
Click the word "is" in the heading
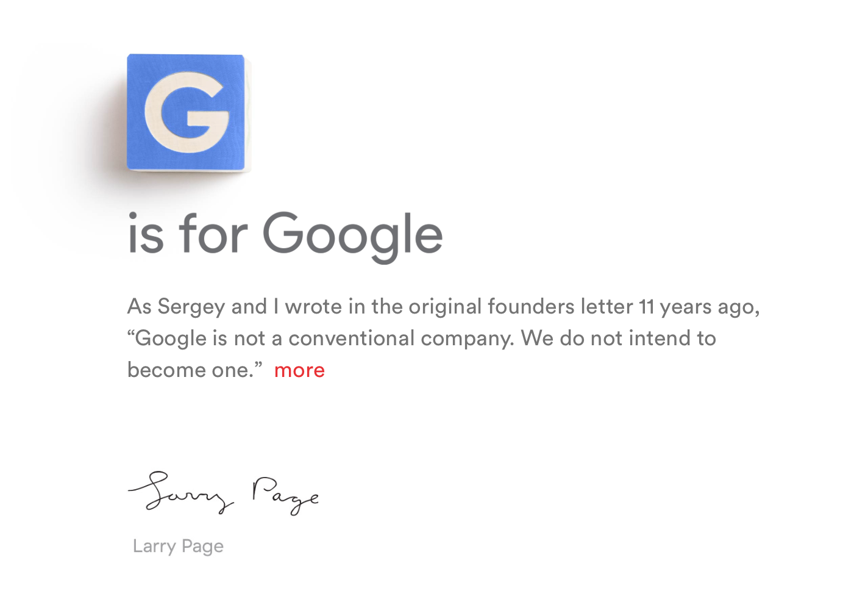[x=146, y=235]
